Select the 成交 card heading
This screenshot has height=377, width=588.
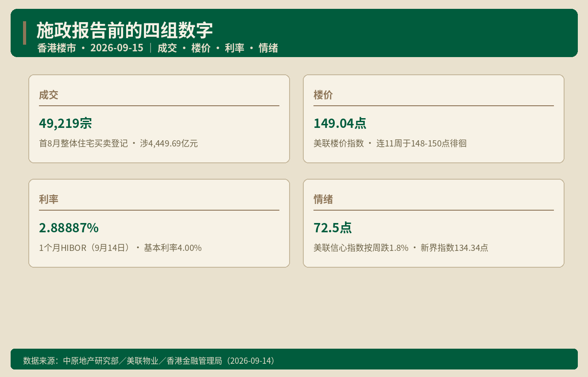coord(49,95)
